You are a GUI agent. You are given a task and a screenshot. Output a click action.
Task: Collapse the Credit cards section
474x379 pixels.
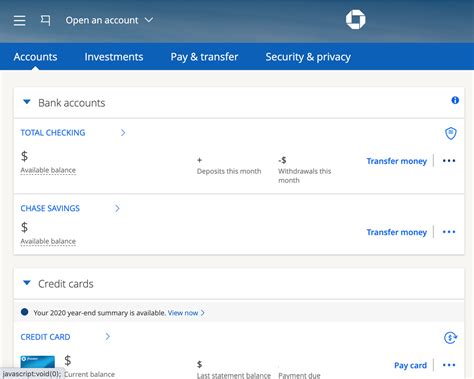coord(27,283)
